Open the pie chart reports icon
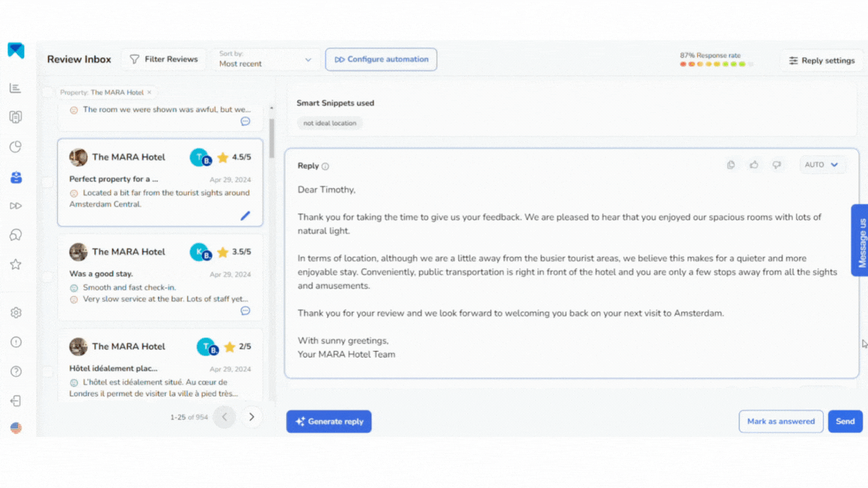This screenshot has height=488, width=868. [x=16, y=147]
